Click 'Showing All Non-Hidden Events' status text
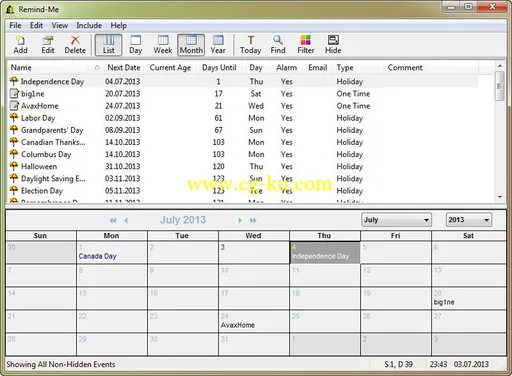 (x=61, y=364)
